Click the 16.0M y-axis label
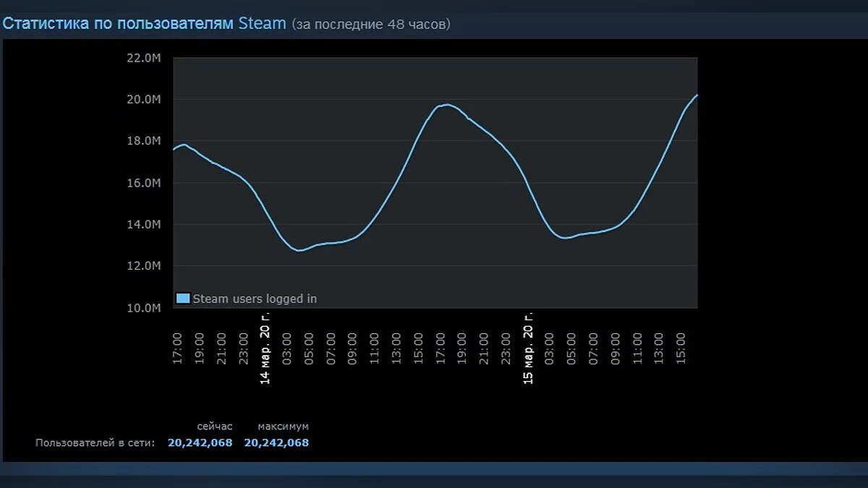The image size is (868, 488). click(143, 183)
